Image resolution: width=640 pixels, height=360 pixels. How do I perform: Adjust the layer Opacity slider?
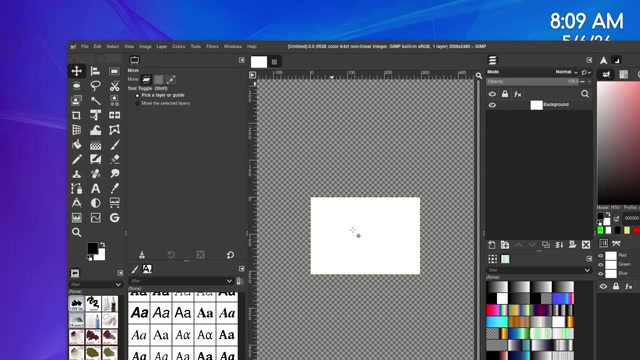pos(533,82)
